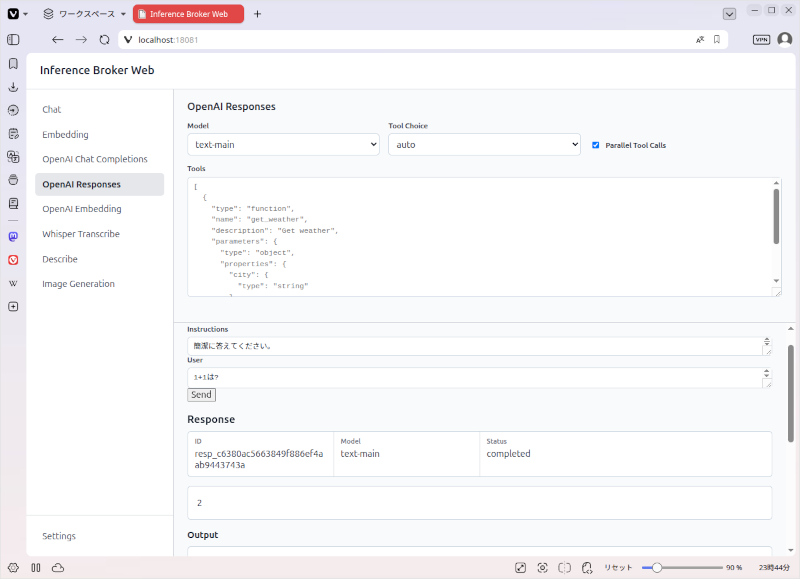Image resolution: width=800 pixels, height=579 pixels.
Task: Add a new web panel
Action: [x=13, y=307]
